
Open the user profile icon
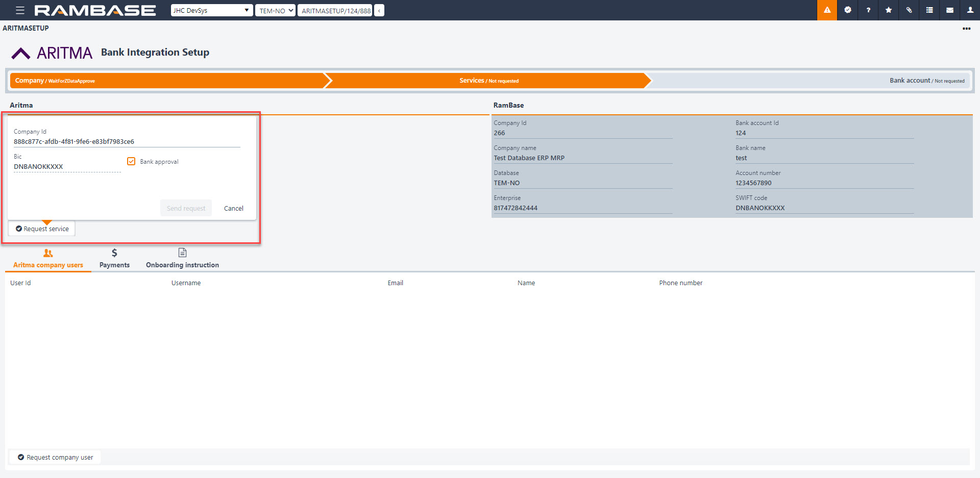pos(970,10)
